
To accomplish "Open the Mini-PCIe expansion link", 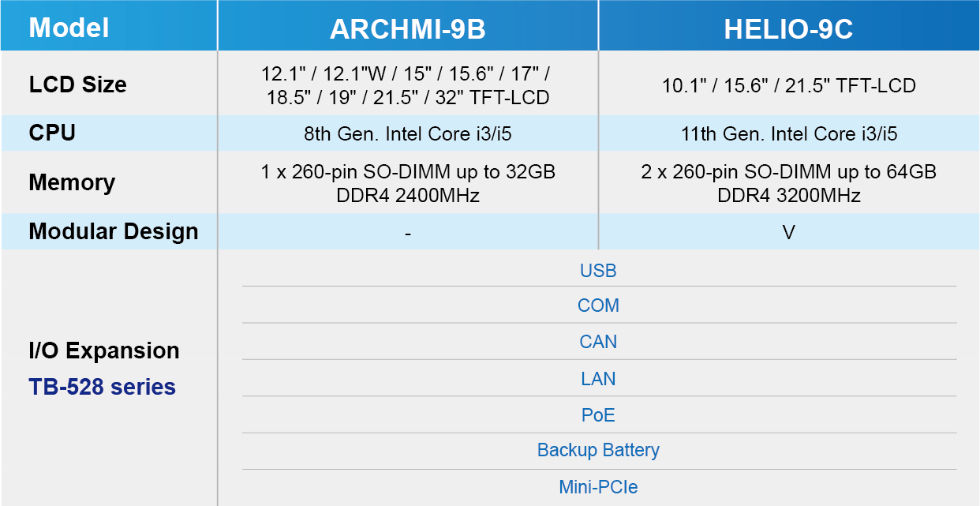I will (x=598, y=487).
